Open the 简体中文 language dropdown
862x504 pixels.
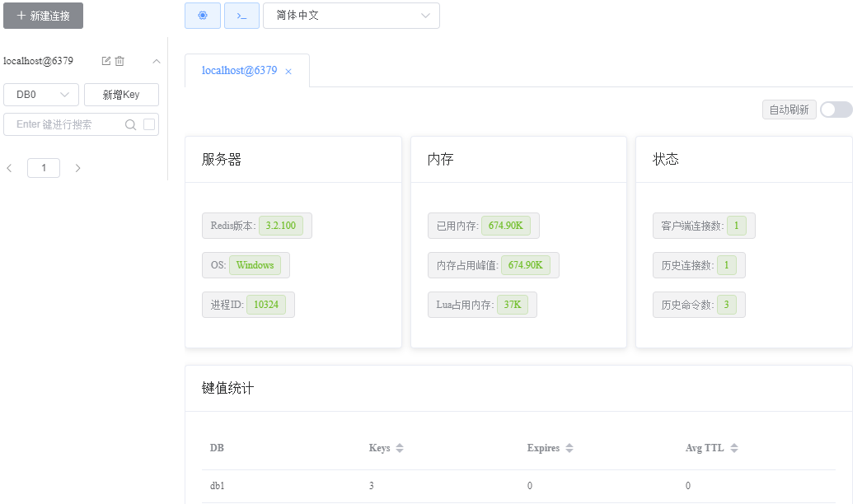pyautogui.click(x=352, y=16)
